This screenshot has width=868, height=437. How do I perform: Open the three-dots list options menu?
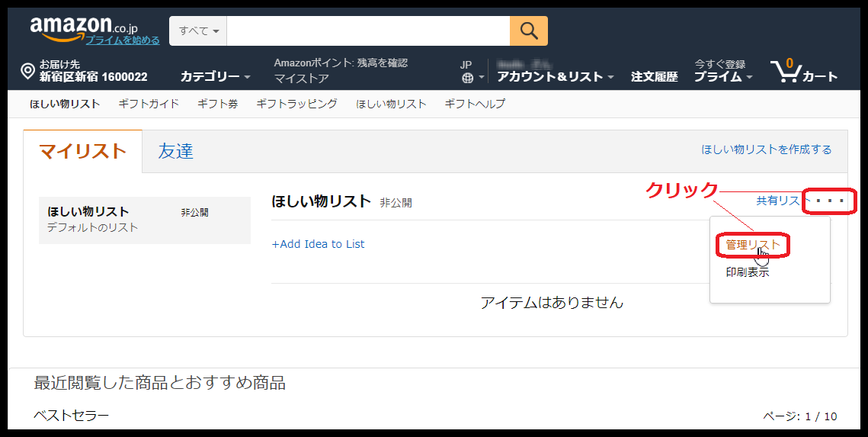[x=829, y=201]
